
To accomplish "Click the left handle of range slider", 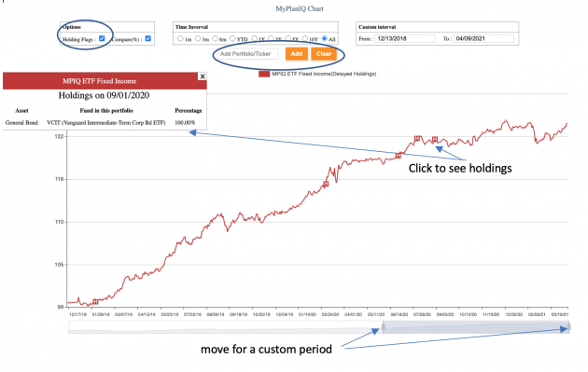I will point(383,327).
